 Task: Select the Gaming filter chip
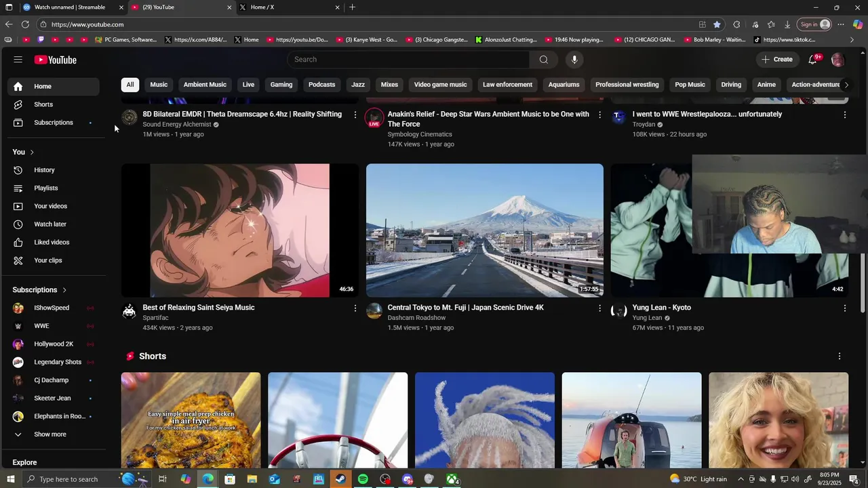pos(281,85)
